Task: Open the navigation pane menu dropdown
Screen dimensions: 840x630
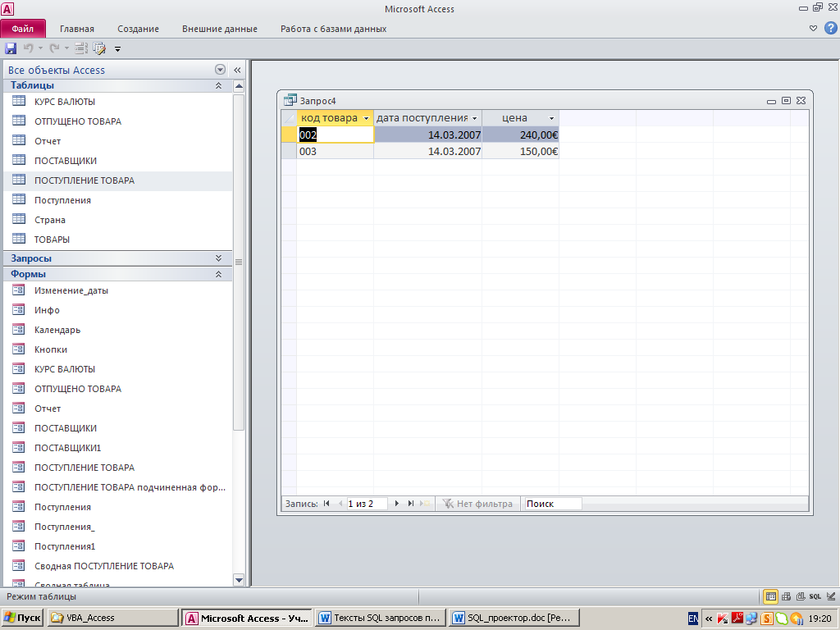Action: tap(220, 70)
